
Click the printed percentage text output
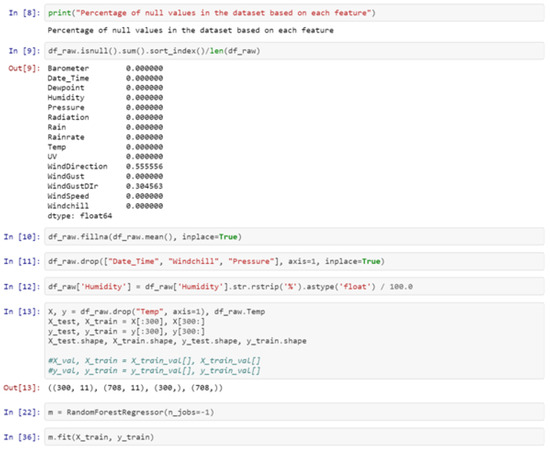[x=190, y=30]
